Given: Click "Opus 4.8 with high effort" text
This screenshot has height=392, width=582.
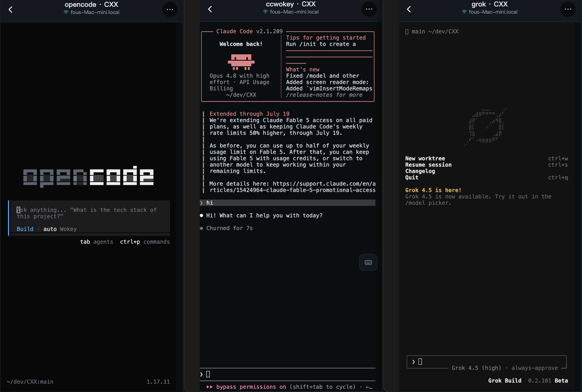Looking at the screenshot, I should pyautogui.click(x=239, y=79).
